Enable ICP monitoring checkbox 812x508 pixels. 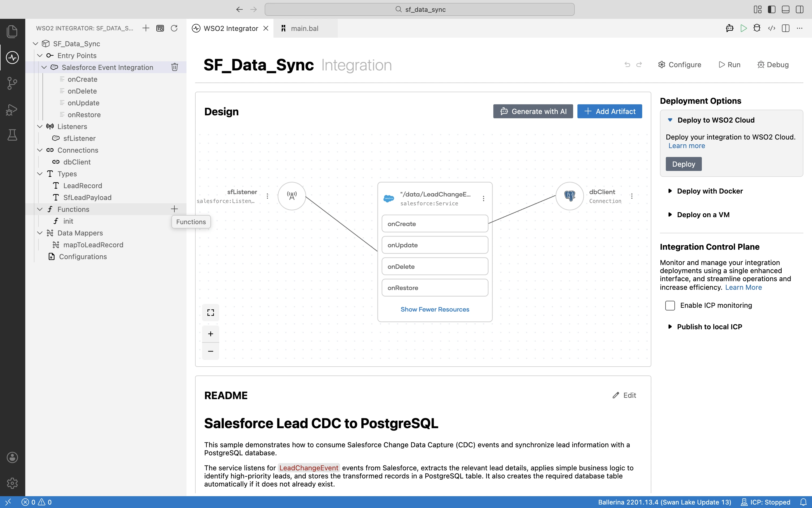click(x=670, y=305)
